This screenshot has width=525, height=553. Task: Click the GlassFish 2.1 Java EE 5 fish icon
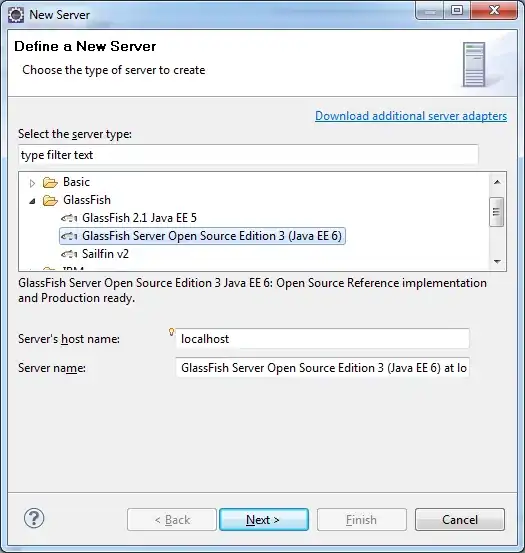69,218
